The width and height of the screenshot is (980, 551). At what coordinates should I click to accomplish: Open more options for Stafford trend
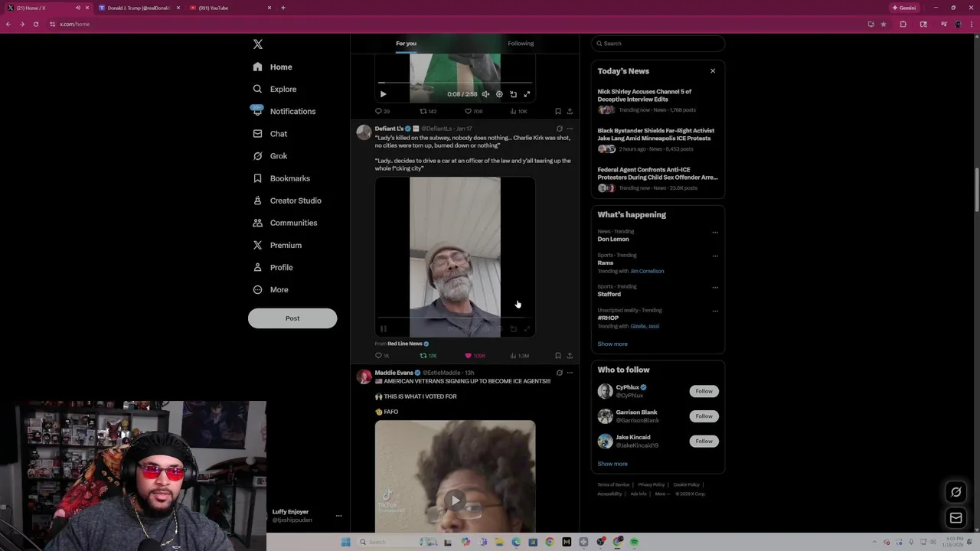pos(715,287)
